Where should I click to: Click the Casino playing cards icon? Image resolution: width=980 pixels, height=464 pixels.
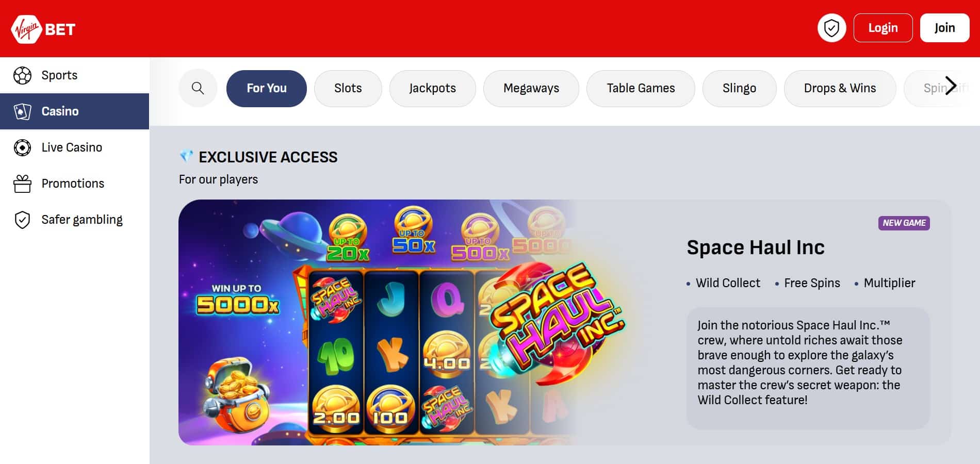point(22,111)
